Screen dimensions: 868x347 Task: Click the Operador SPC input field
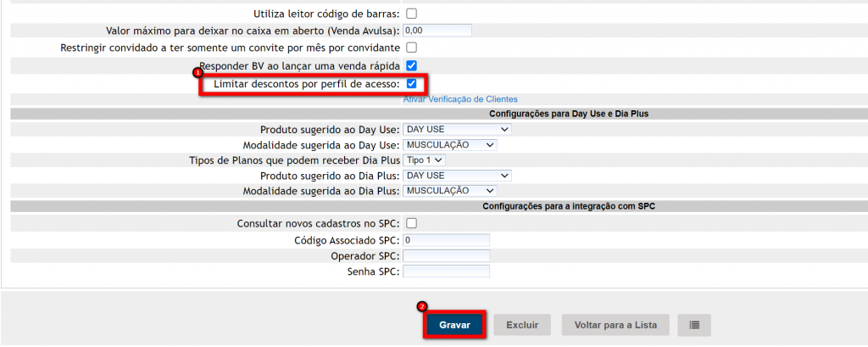tap(447, 255)
